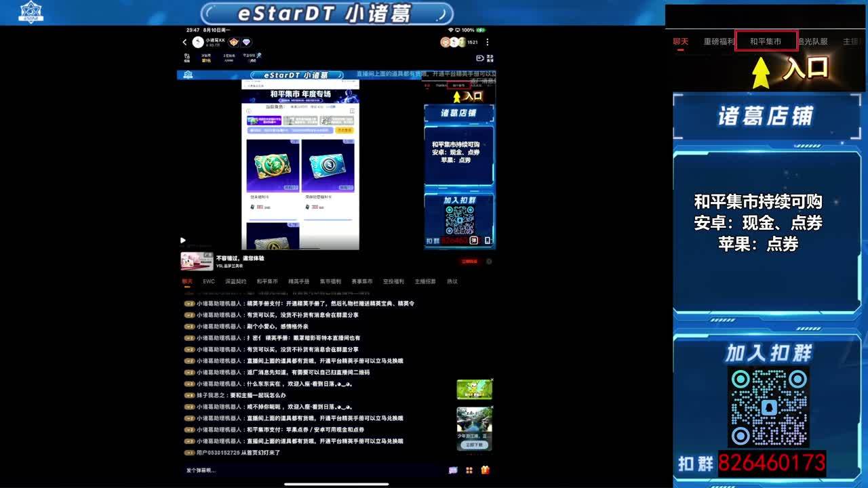Select the 聊天 tab
868x488 pixels.
(187, 281)
